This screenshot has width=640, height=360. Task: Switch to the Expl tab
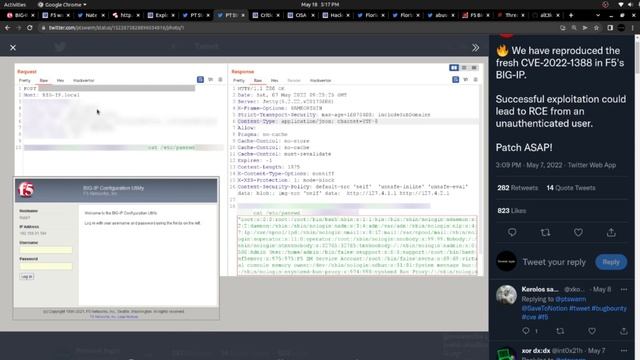pos(160,15)
